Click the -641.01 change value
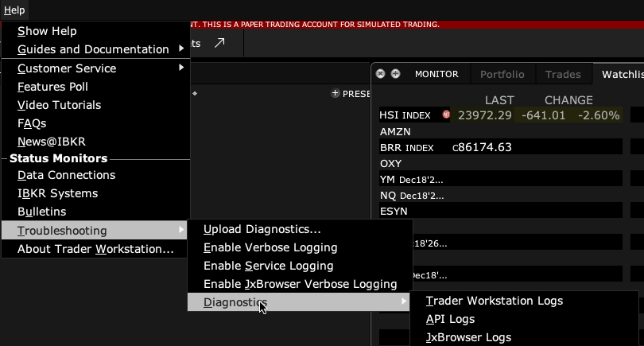The image size is (644, 346). 543,115
